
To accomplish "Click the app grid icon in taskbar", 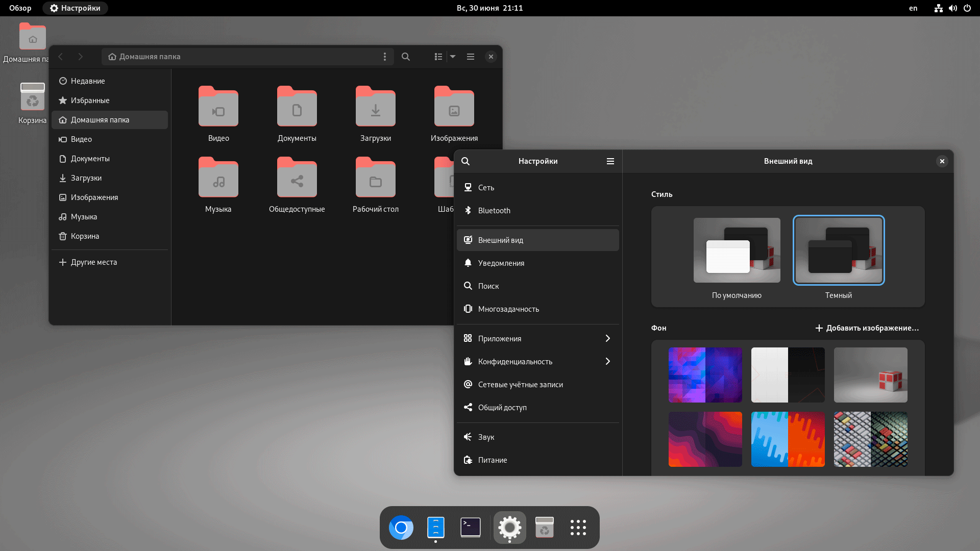I will click(578, 528).
